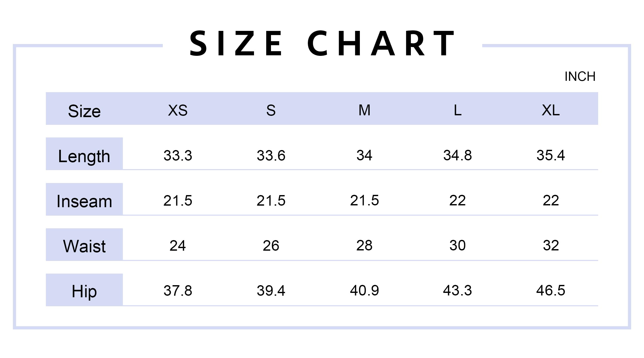Select the XL column header

[551, 110]
